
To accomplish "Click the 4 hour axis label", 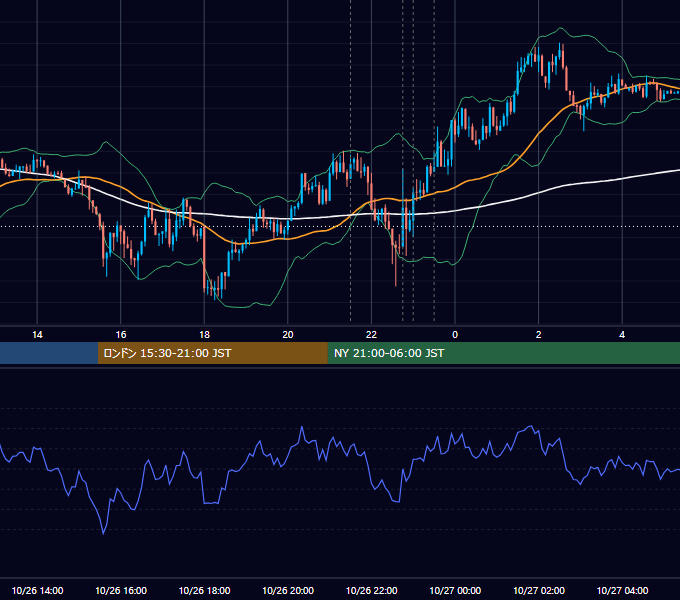I will click(622, 335).
